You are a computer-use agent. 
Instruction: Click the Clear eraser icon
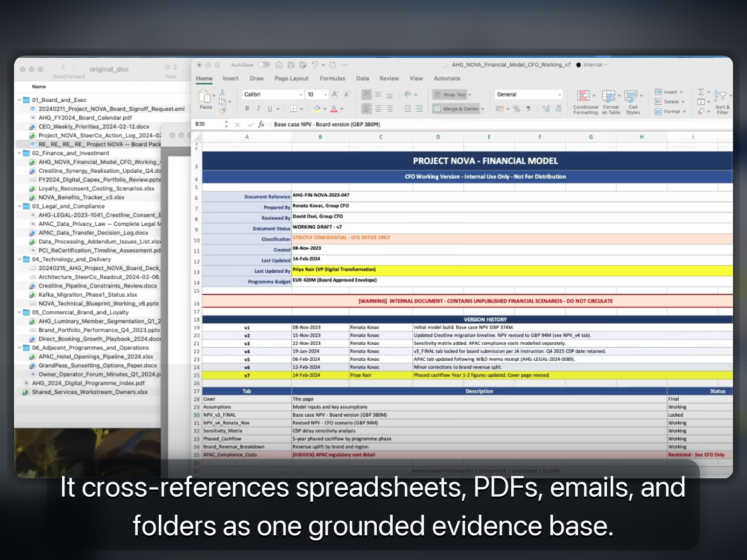coord(701,112)
